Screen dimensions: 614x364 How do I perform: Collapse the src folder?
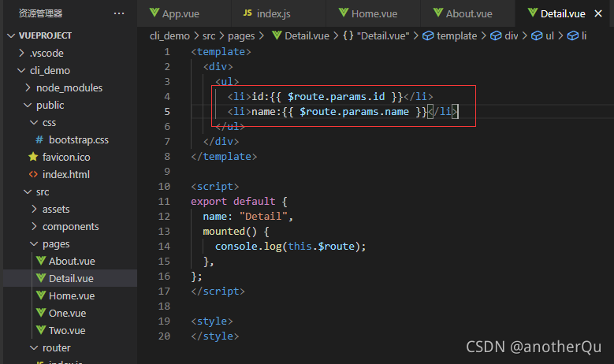tap(28, 191)
